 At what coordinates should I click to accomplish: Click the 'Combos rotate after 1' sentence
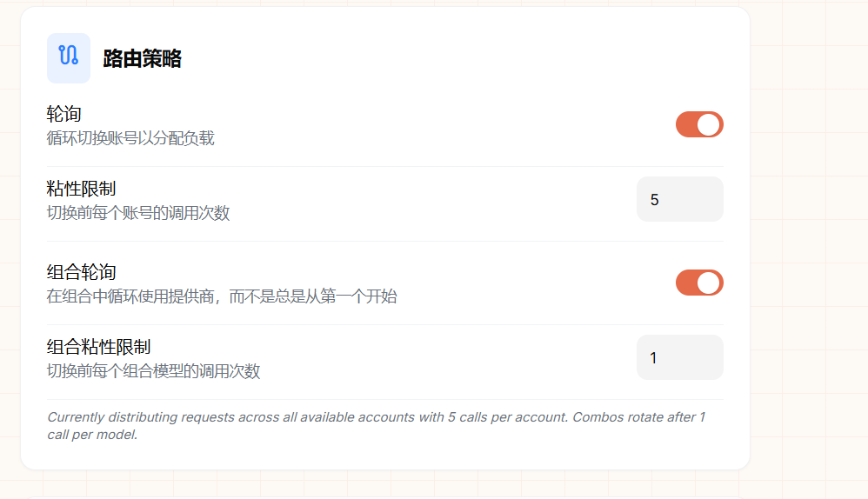(x=639, y=417)
